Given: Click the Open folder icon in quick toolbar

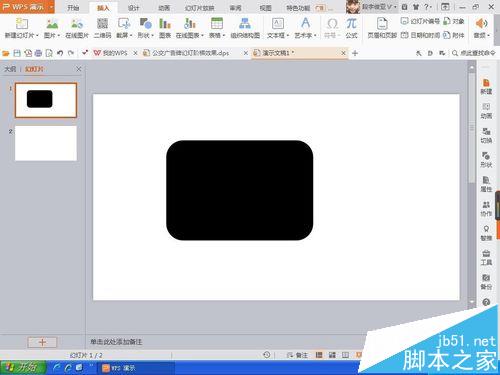Looking at the screenshot, I should [x=6, y=53].
